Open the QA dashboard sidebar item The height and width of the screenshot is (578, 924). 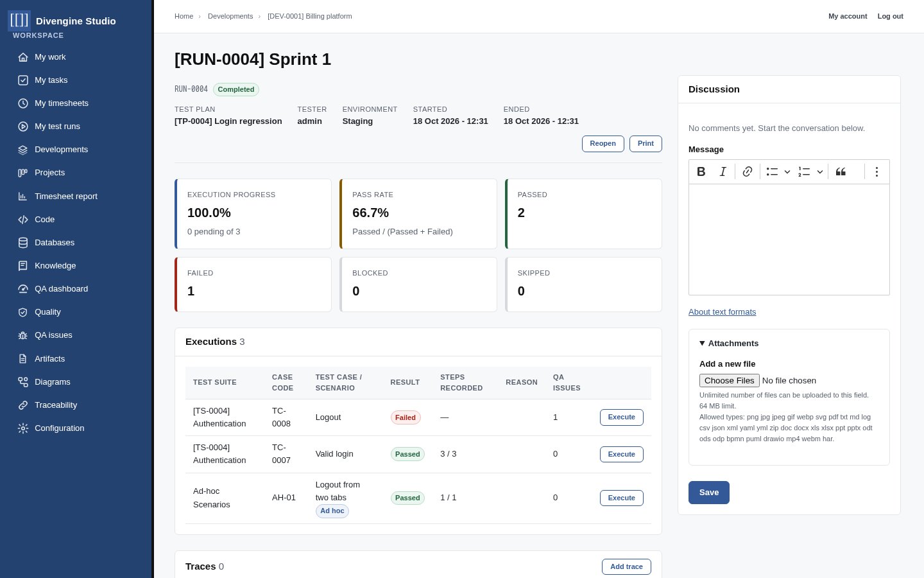61,289
